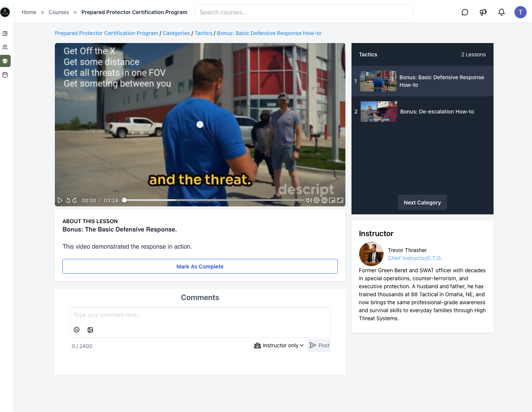The width and height of the screenshot is (532, 412).
Task: Open the notifications bell
Action: tap(502, 12)
